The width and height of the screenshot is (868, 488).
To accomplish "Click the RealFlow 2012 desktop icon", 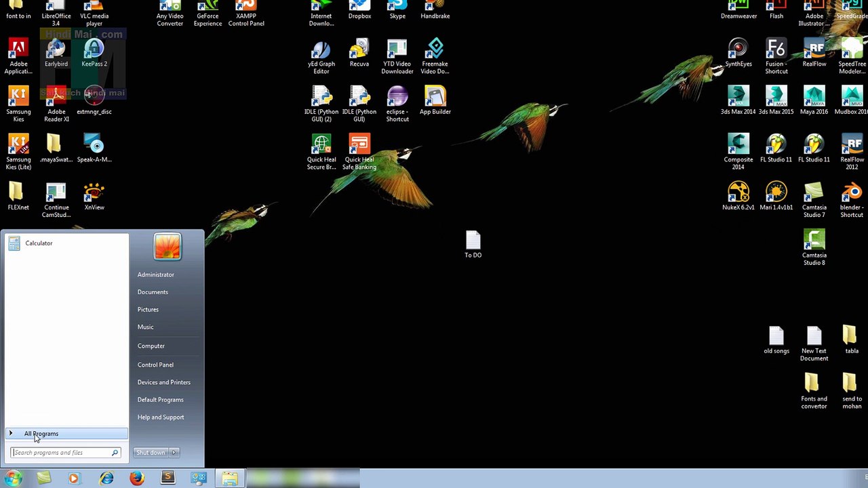I will (x=852, y=152).
